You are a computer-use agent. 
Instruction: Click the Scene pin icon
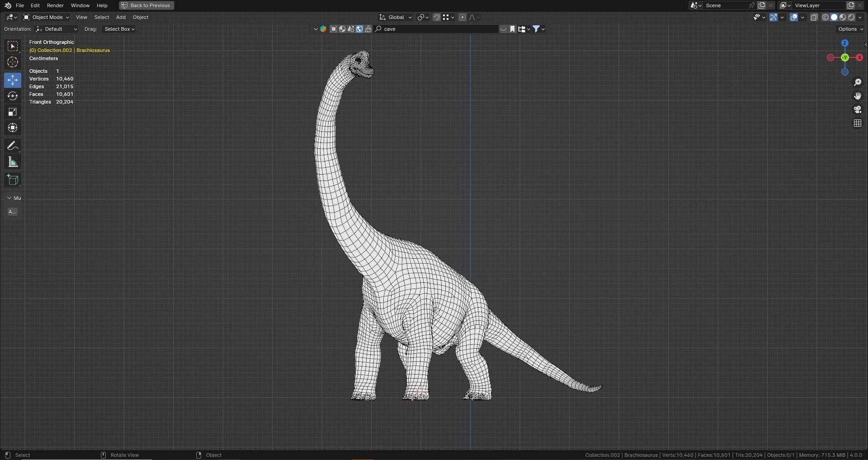click(x=752, y=5)
